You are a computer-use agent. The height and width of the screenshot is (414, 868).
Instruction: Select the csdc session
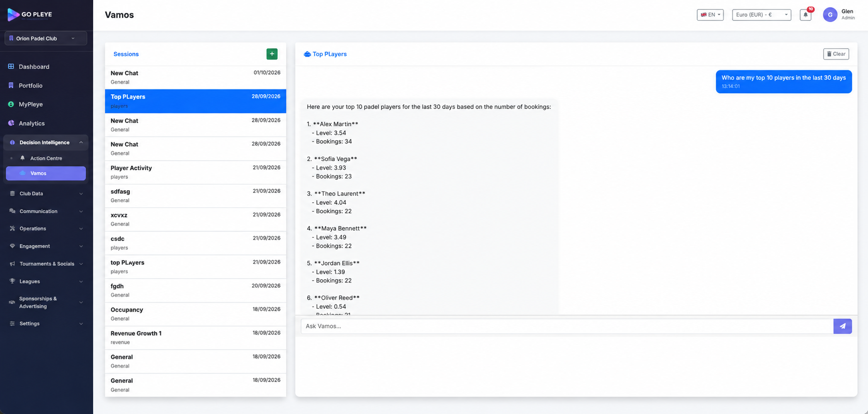pos(195,243)
